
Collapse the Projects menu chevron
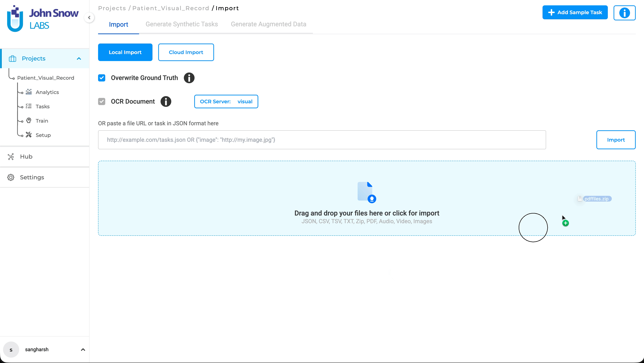click(79, 59)
